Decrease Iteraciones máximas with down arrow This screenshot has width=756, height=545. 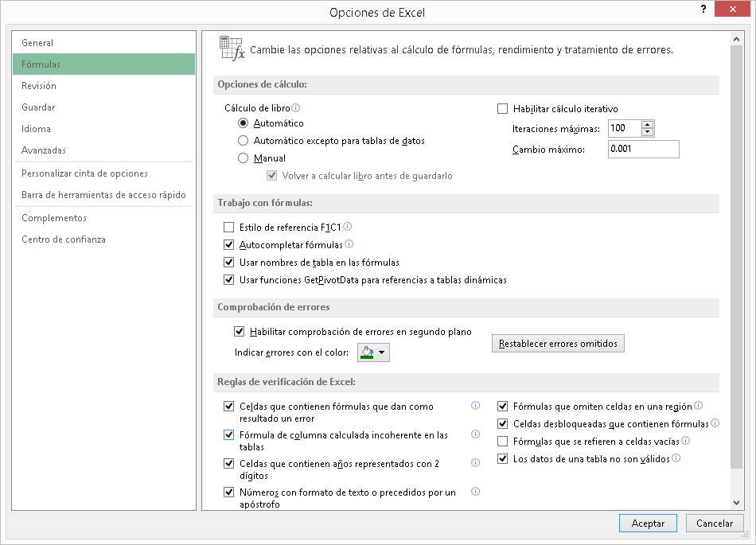tap(648, 132)
